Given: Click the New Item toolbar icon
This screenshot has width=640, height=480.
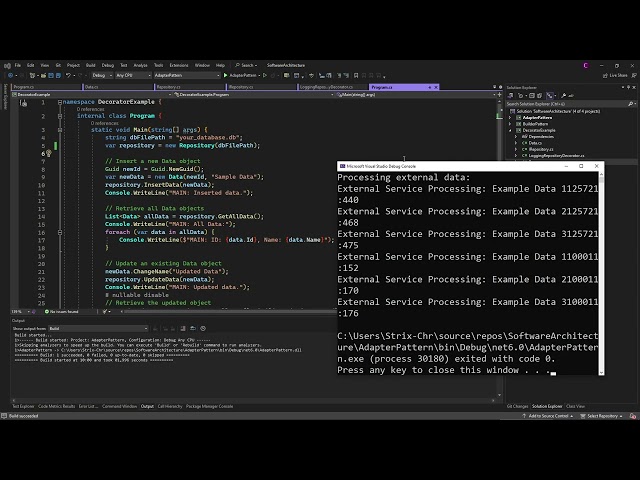Looking at the screenshot, I should coord(32,76).
